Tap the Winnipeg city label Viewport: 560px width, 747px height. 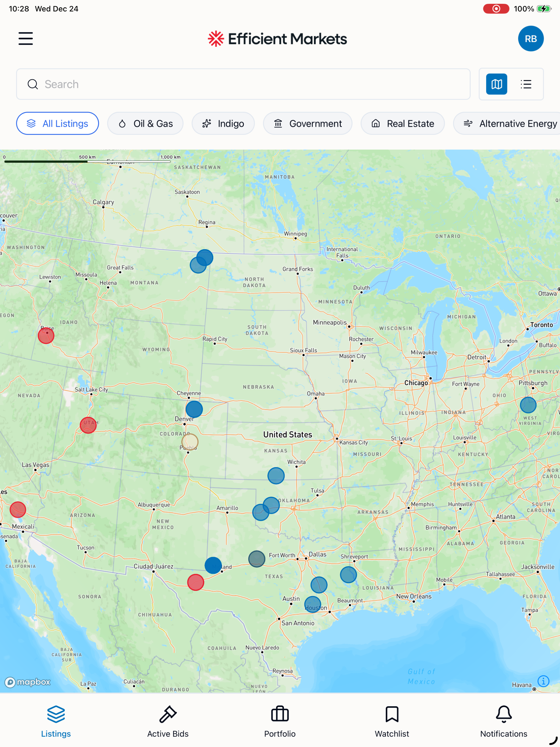295,234
